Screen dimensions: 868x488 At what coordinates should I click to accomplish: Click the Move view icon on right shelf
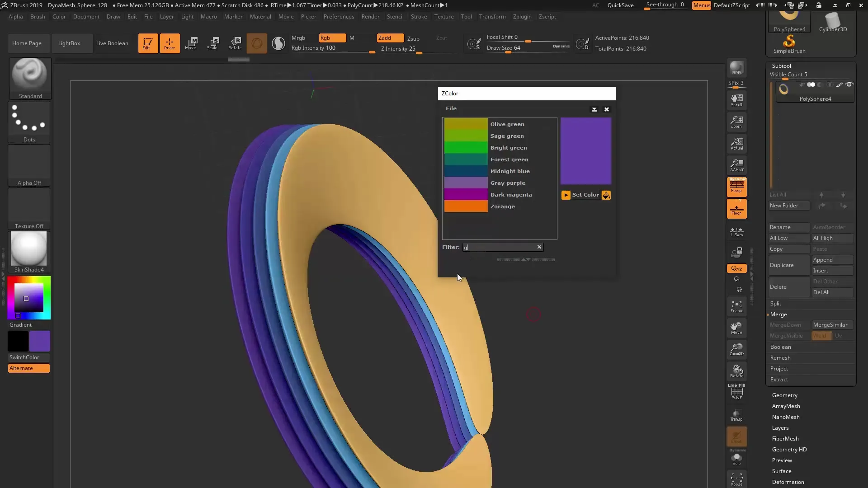coord(736,328)
